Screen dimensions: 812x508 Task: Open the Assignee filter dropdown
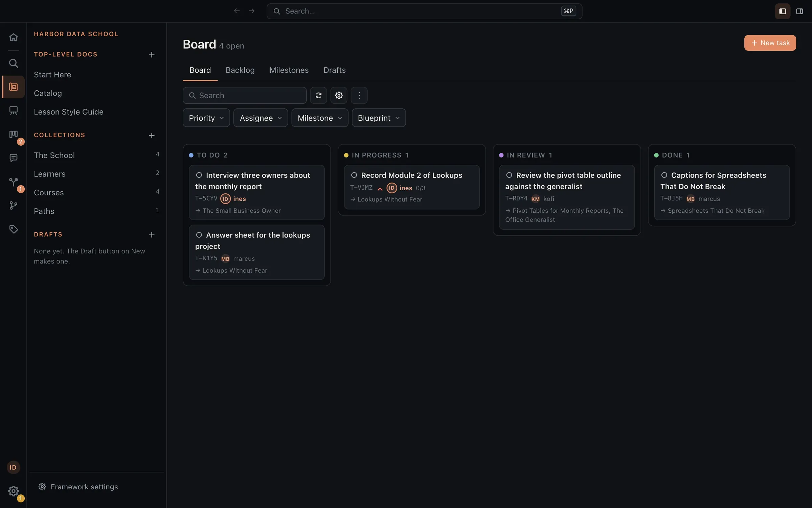261,118
